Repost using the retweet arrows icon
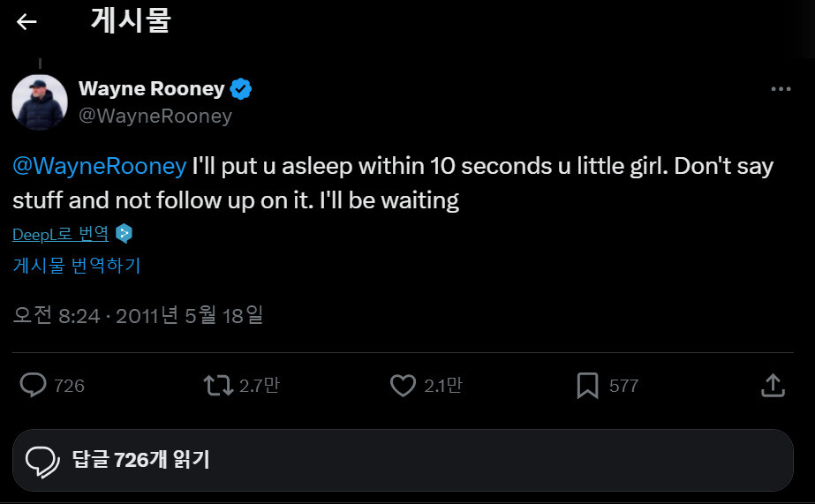 tap(217, 385)
